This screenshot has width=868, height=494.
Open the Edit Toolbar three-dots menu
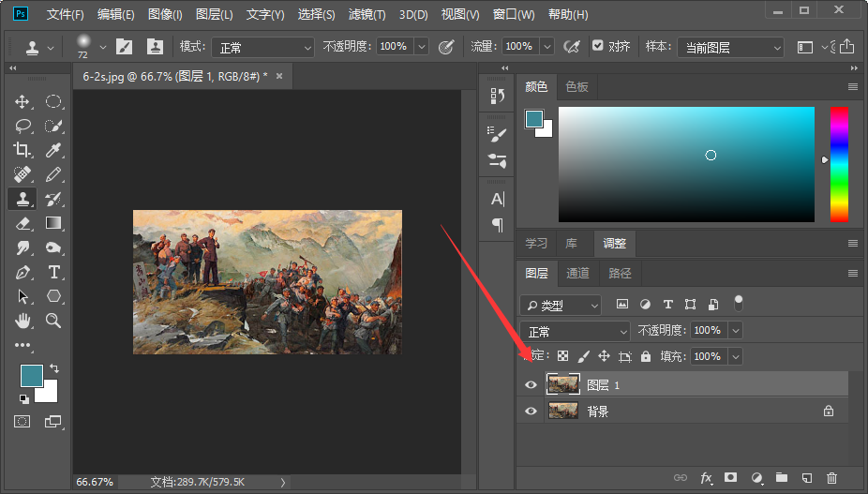(x=22, y=345)
